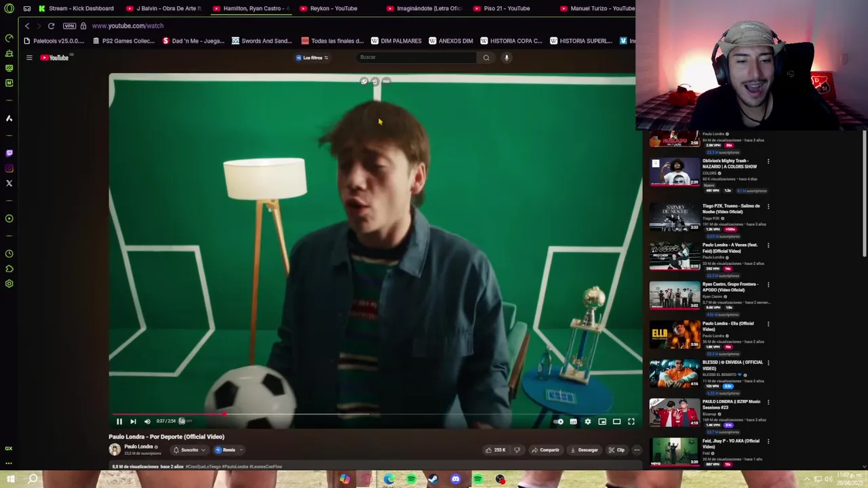Open Paulo Londra channel name link
The height and width of the screenshot is (488, 868).
[x=138, y=447]
